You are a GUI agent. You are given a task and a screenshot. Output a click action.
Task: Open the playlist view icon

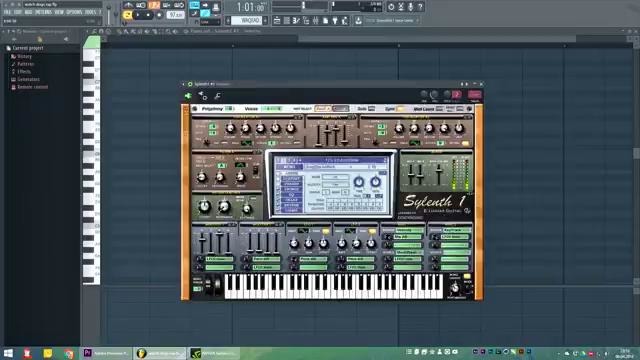click(x=277, y=20)
